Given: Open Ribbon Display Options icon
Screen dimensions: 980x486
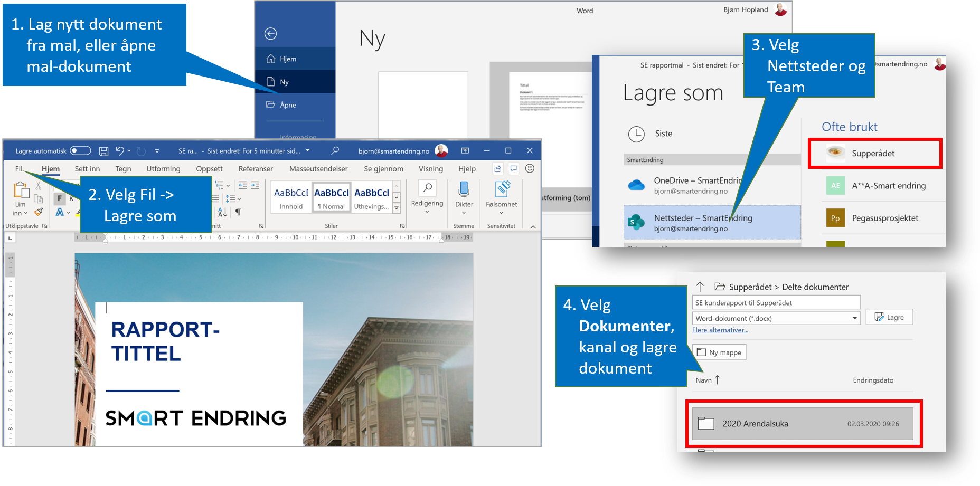Looking at the screenshot, I should click(x=465, y=151).
